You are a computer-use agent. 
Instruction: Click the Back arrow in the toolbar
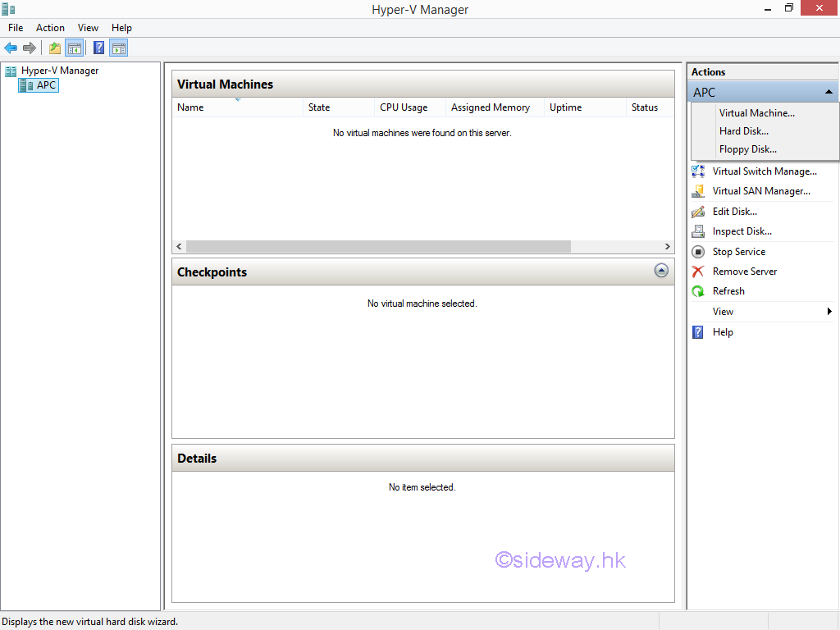tap(11, 48)
